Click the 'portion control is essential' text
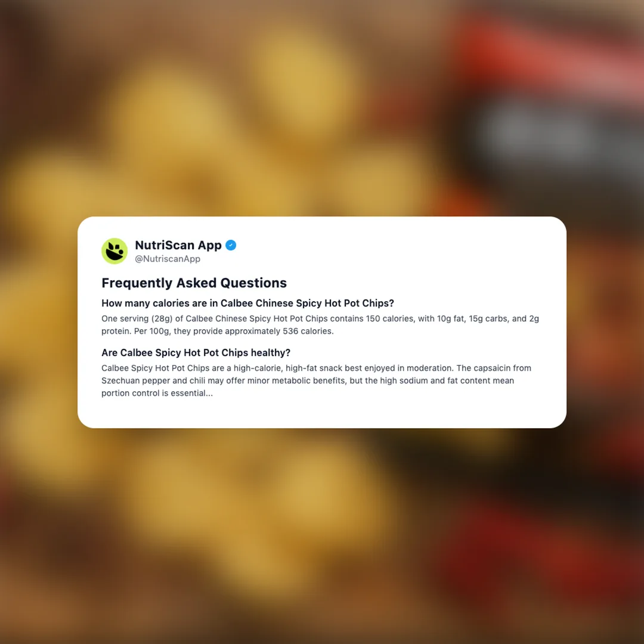 coord(154,394)
